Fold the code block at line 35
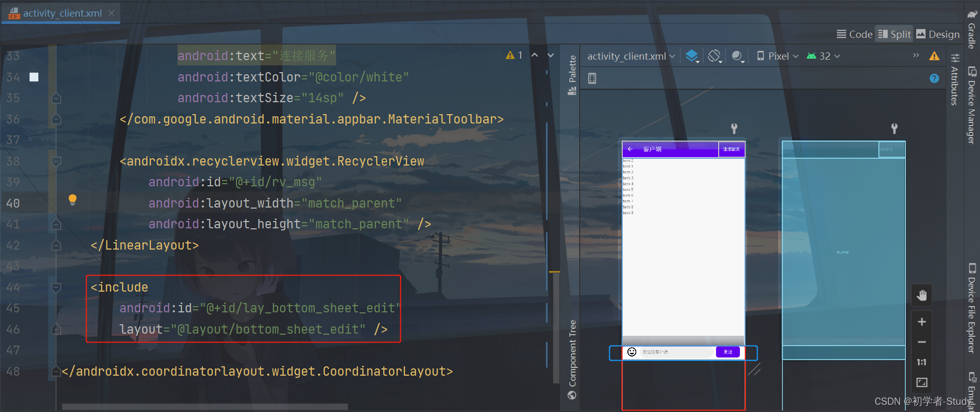The height and width of the screenshot is (412, 980). pyautogui.click(x=56, y=98)
